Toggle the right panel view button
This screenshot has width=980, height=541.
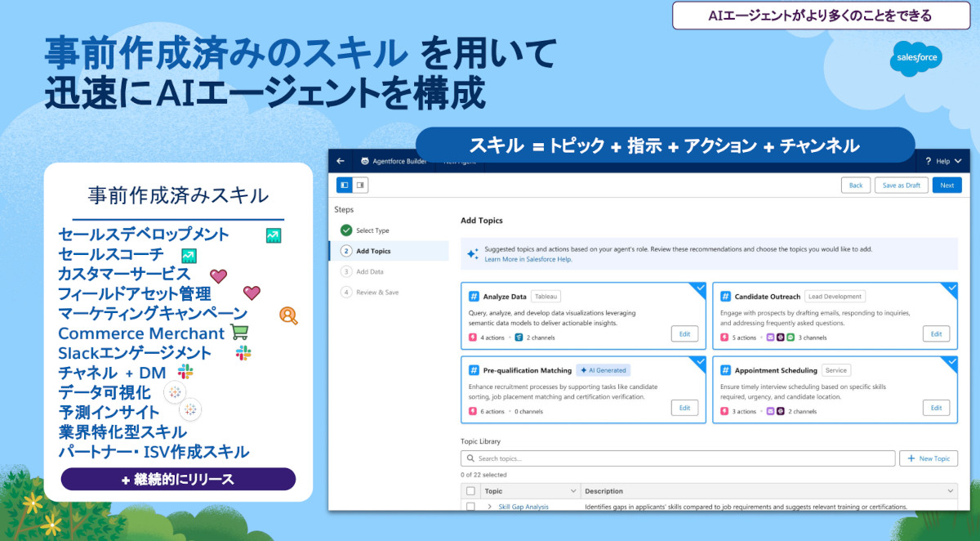pos(360,186)
